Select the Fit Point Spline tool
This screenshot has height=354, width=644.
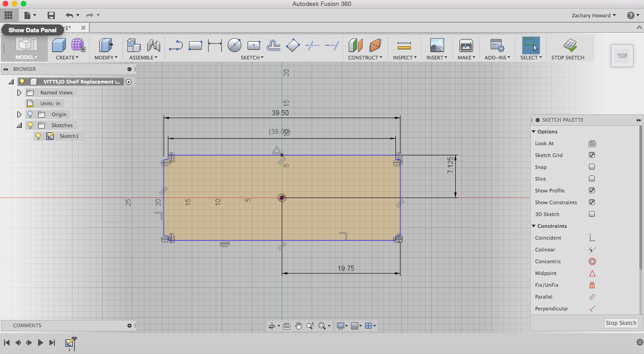(x=176, y=44)
